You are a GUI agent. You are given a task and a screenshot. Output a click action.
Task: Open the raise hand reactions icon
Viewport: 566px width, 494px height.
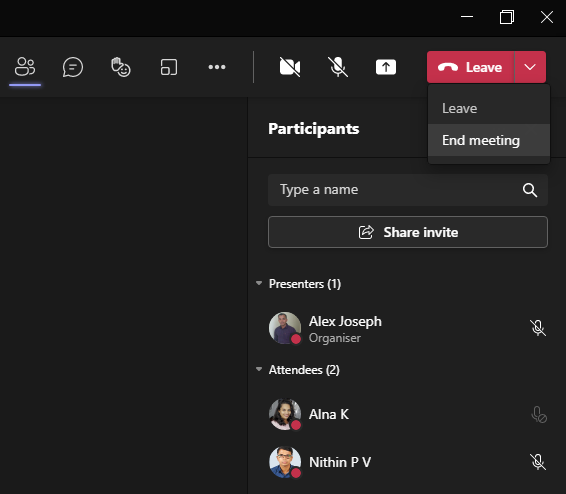click(x=121, y=67)
